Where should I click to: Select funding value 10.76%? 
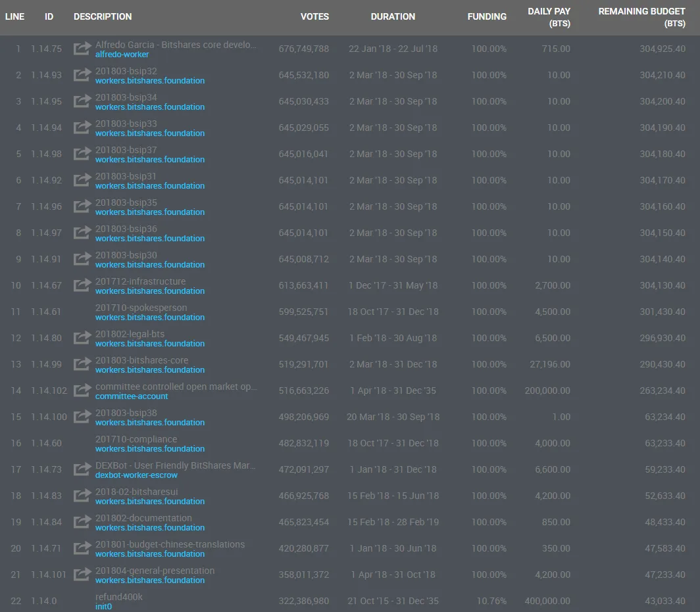click(491, 601)
